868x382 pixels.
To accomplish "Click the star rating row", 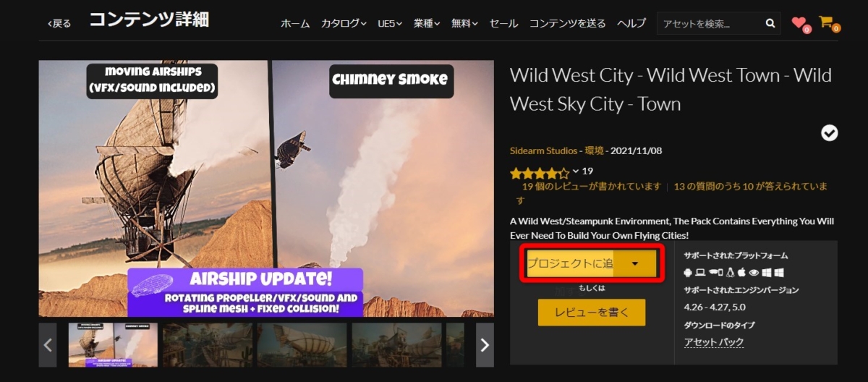I will pos(540,173).
